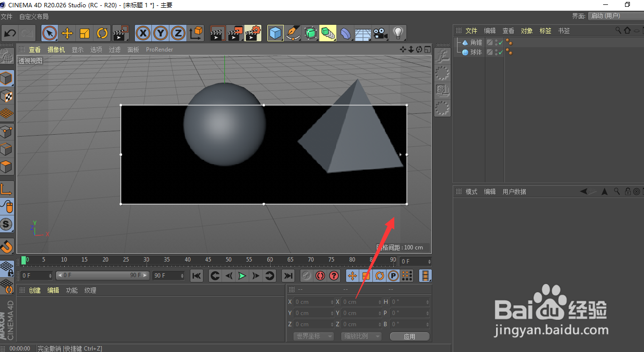
Task: Open Render Settings with gear clapboard
Action: click(253, 33)
